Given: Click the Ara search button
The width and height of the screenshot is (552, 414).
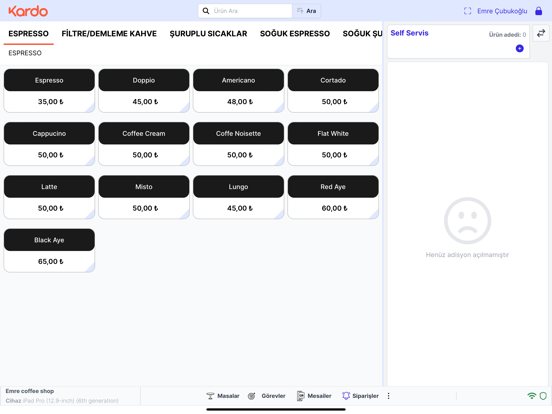Looking at the screenshot, I should [306, 11].
